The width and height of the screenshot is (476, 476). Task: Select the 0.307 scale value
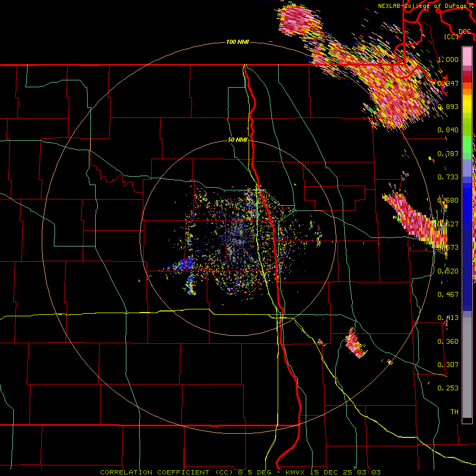448,365
